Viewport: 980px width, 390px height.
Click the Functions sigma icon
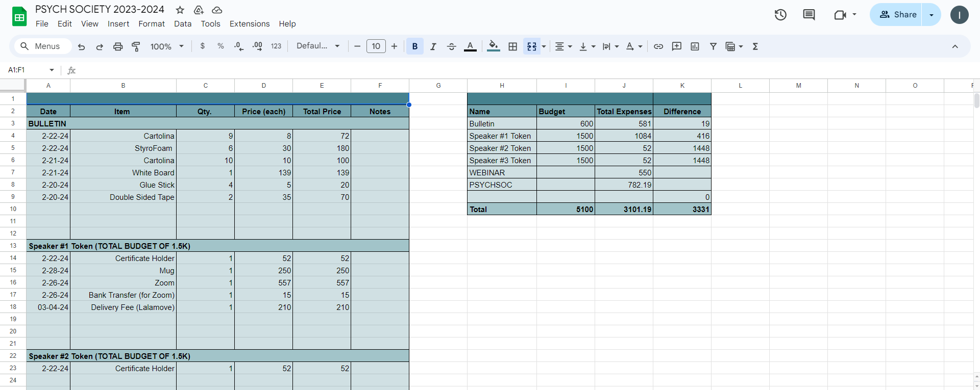[755, 46]
